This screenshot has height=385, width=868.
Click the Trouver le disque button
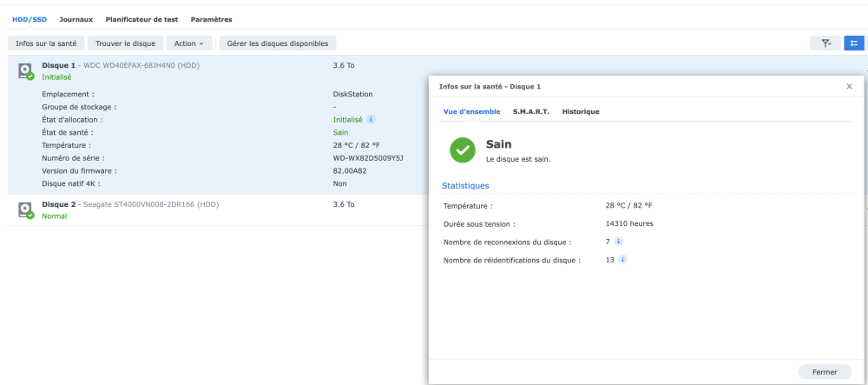tap(125, 43)
